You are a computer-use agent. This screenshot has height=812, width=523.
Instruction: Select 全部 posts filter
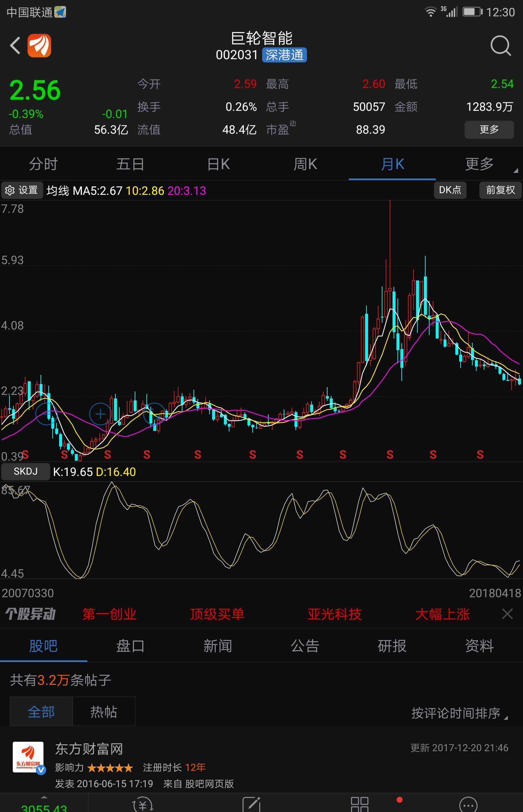tap(41, 711)
